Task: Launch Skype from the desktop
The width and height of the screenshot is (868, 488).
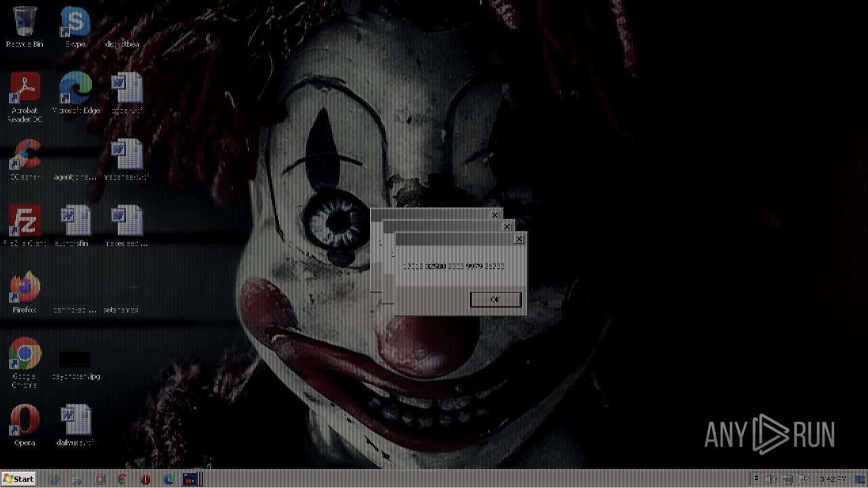Action: pos(75,27)
